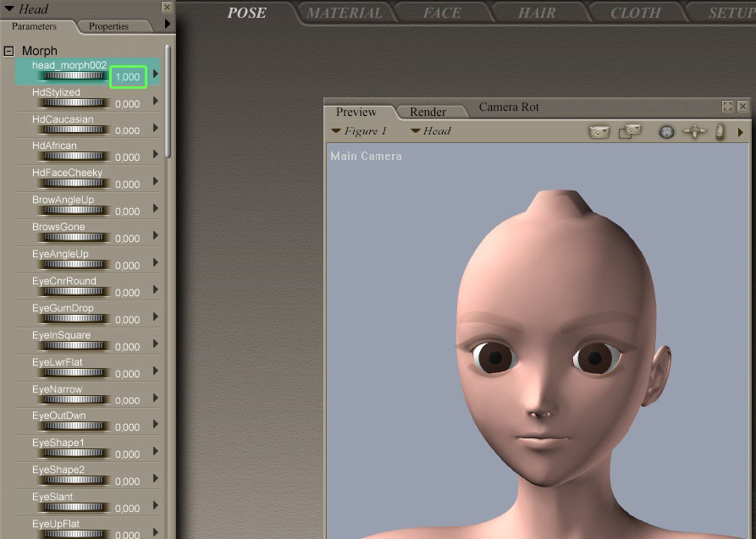This screenshot has width=756, height=539.
Task: Click the parameters panel vertical scrollbar
Action: (x=168, y=102)
